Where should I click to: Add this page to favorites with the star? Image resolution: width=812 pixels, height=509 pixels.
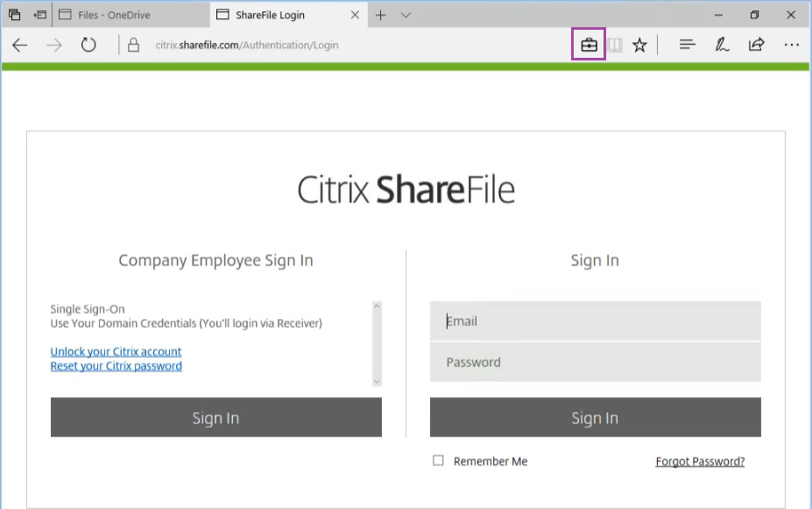pos(639,45)
